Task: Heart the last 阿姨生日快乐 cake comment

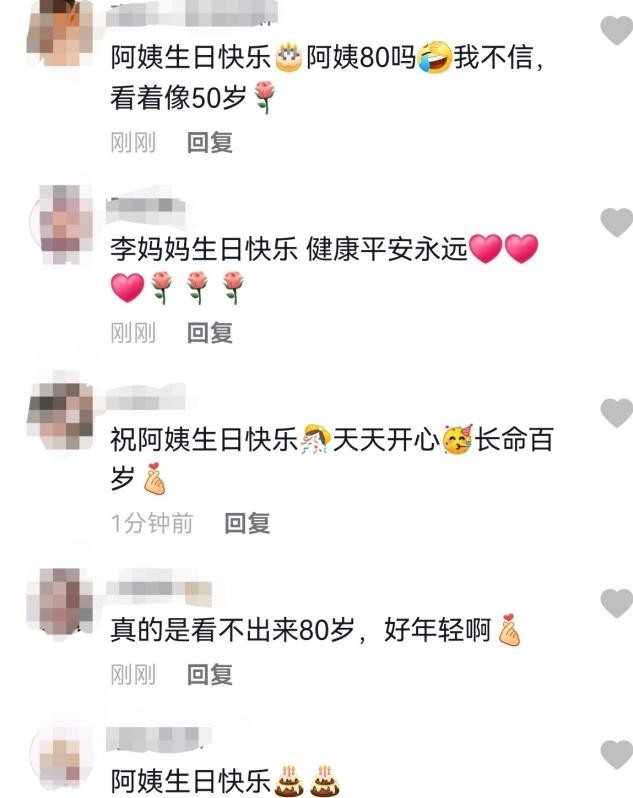Action: [x=617, y=755]
